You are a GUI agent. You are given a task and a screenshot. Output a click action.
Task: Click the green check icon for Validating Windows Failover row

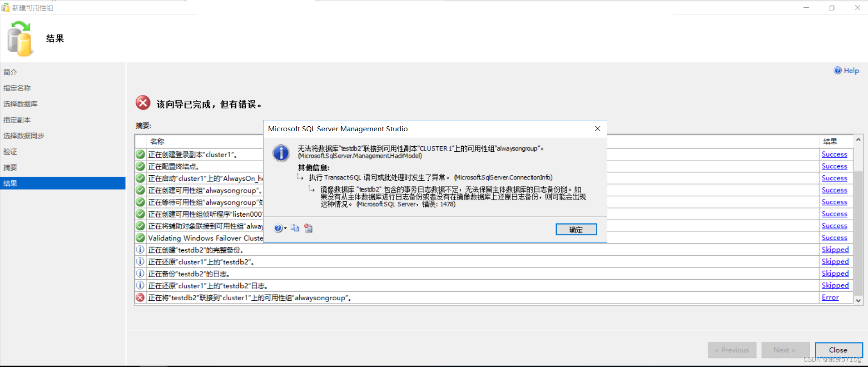coord(140,238)
